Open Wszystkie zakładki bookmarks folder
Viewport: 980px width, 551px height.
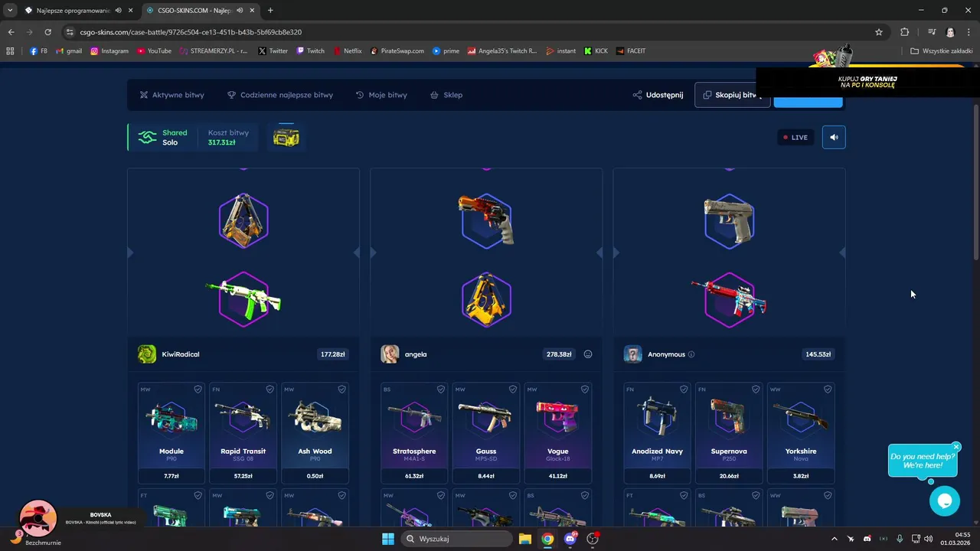tap(942, 51)
